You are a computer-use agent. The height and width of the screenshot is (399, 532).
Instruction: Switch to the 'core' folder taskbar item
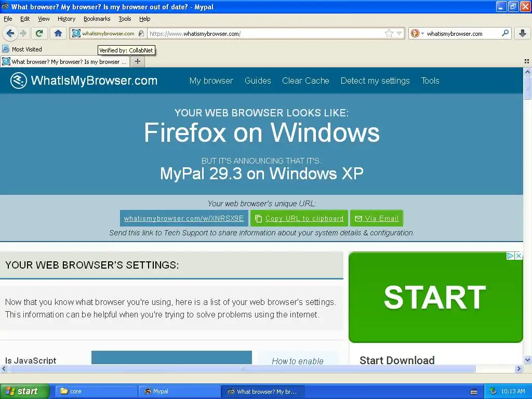pyautogui.click(x=96, y=391)
